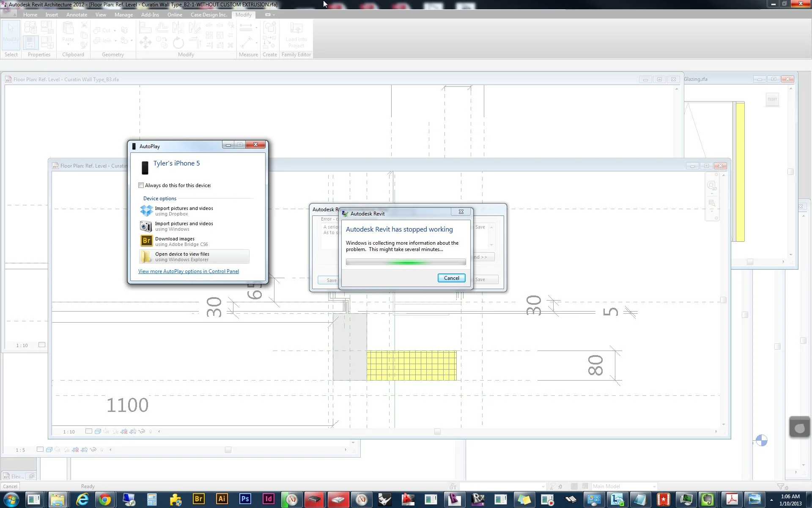Open Google Chrome from the taskbar
Viewport: 812px width, 508px height.
[x=105, y=500]
